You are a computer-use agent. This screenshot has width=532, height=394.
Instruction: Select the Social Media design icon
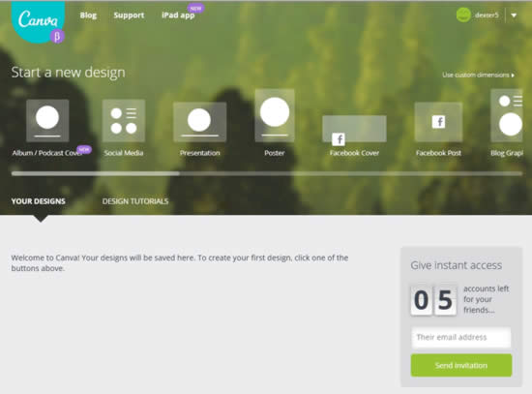pyautogui.click(x=124, y=121)
